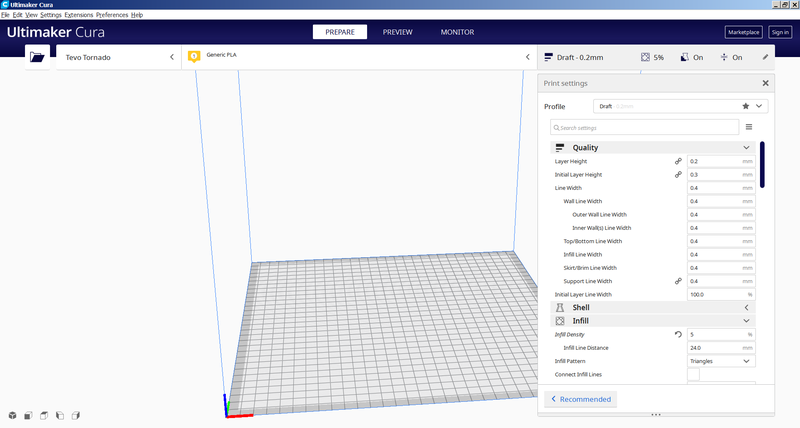The height and width of the screenshot is (428, 800).
Task: Click the Wall Line Width value field
Action: click(721, 201)
